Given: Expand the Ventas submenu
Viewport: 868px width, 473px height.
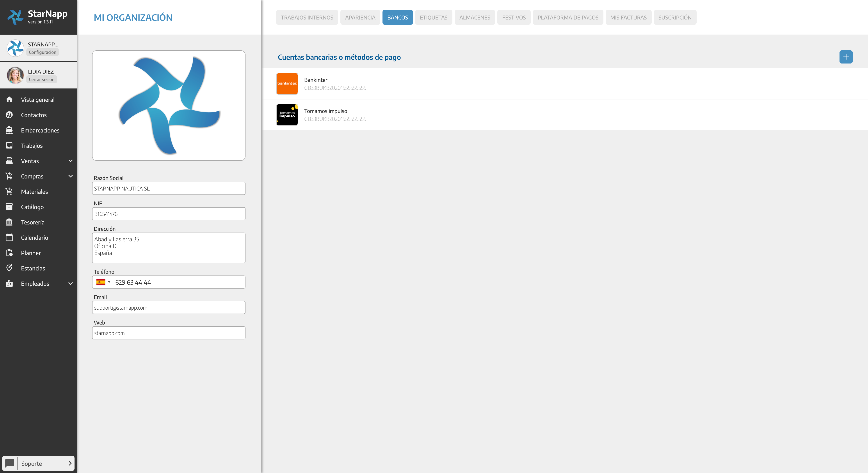Looking at the screenshot, I should click(70, 161).
